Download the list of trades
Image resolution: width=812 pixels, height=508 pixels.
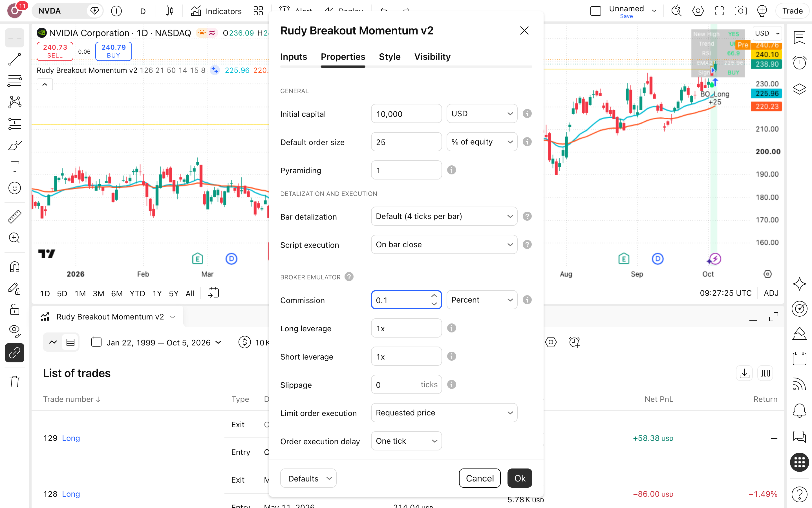(744, 373)
